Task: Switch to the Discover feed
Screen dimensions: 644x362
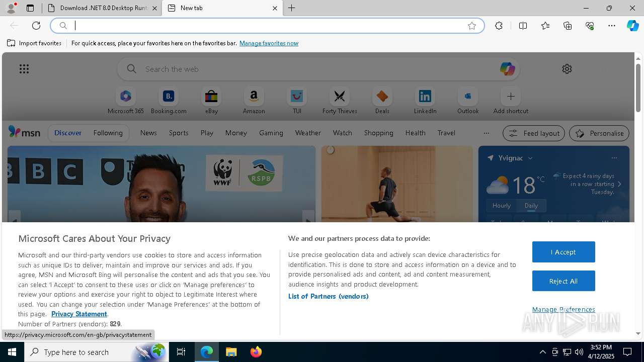Action: (68, 133)
